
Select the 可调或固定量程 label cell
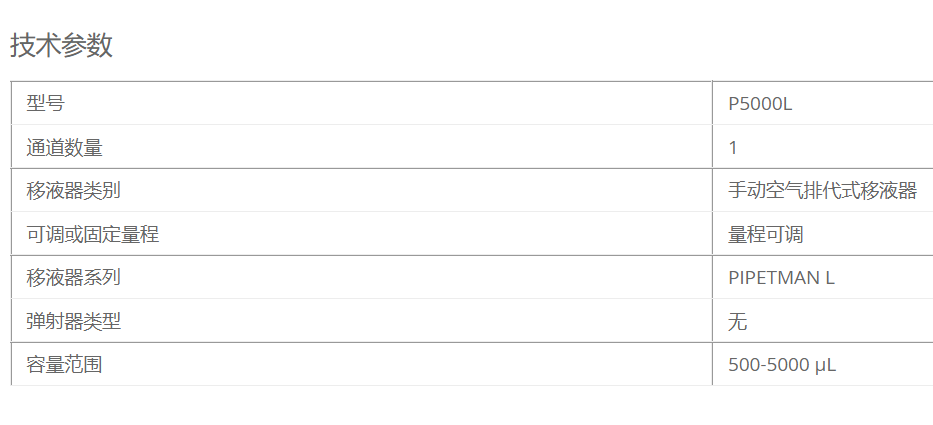[x=362, y=233]
